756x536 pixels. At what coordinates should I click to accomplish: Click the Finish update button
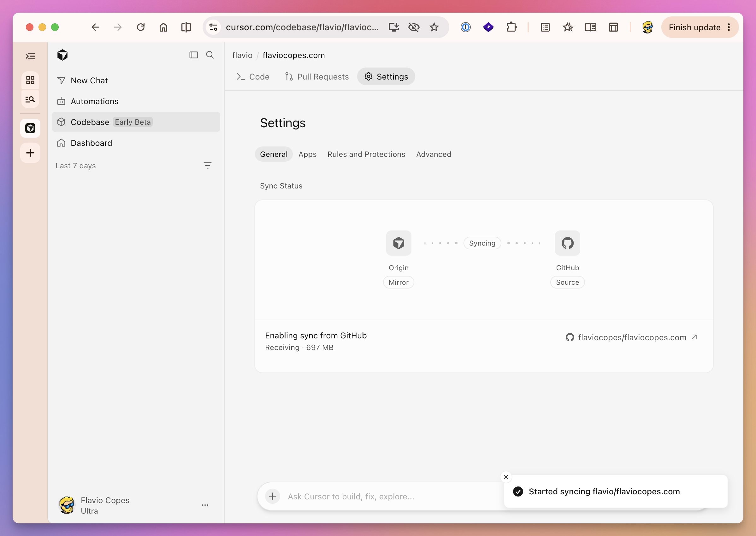point(694,27)
